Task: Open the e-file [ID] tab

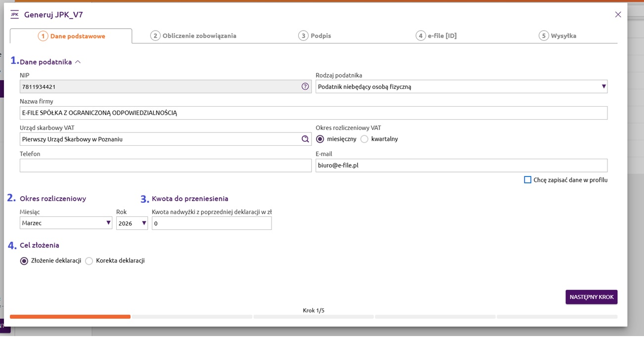Action: pyautogui.click(x=436, y=36)
